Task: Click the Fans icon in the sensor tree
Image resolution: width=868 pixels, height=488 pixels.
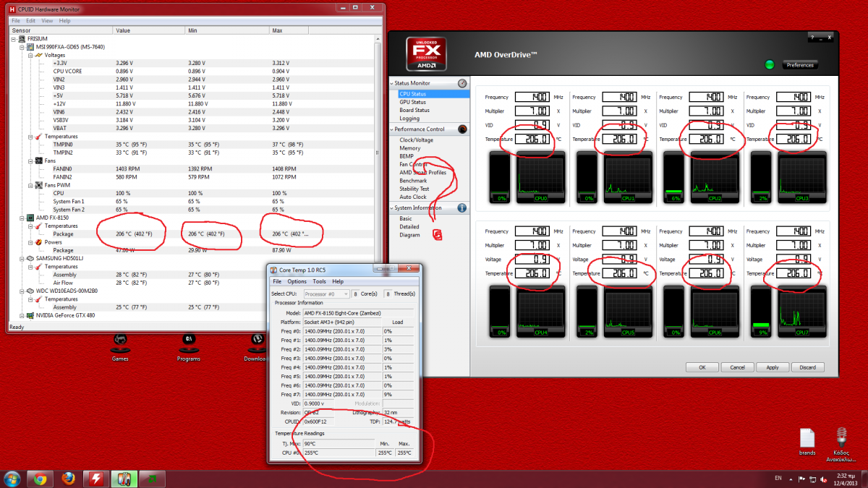Action: pyautogui.click(x=38, y=160)
